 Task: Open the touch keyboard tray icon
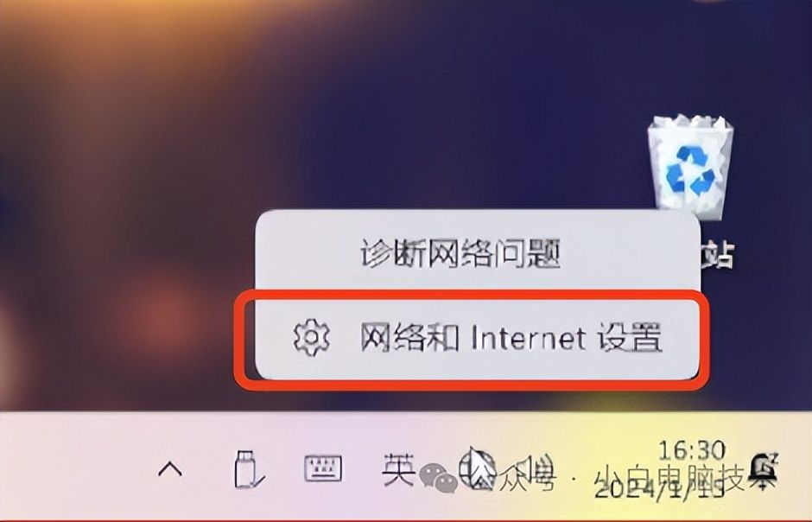322,468
